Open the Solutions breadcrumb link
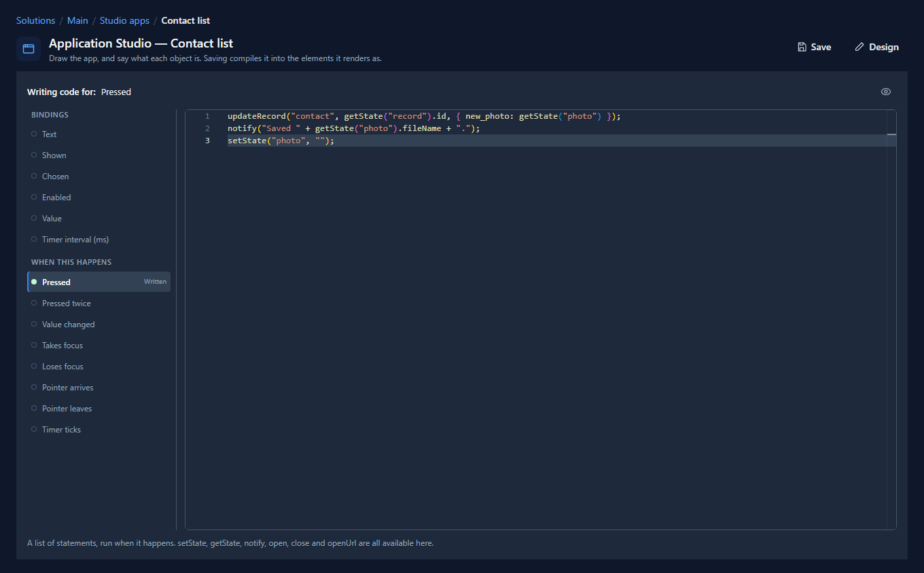924x573 pixels. [35, 20]
